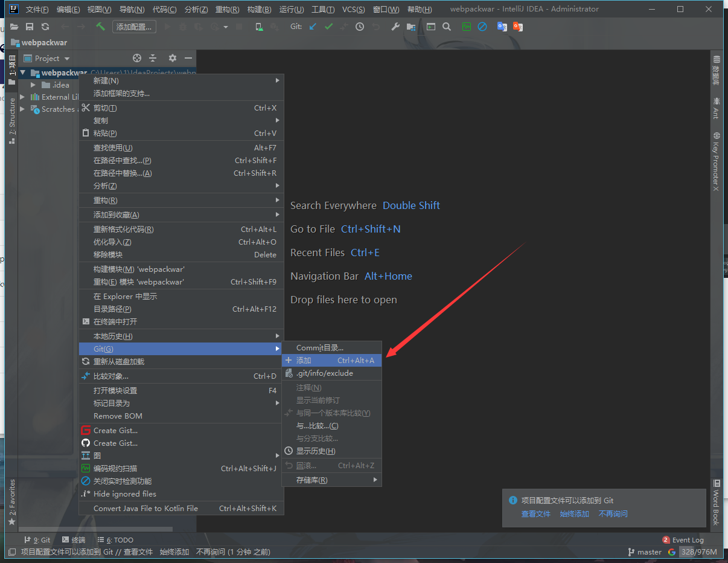728x563 pixels.
Task: Open Git history clock icon in toolbar
Action: (x=360, y=27)
